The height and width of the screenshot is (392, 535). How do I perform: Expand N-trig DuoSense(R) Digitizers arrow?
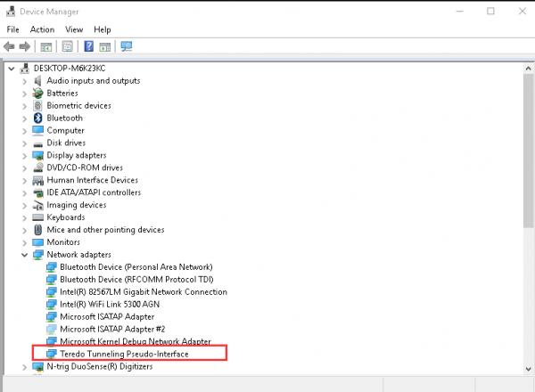click(24, 367)
